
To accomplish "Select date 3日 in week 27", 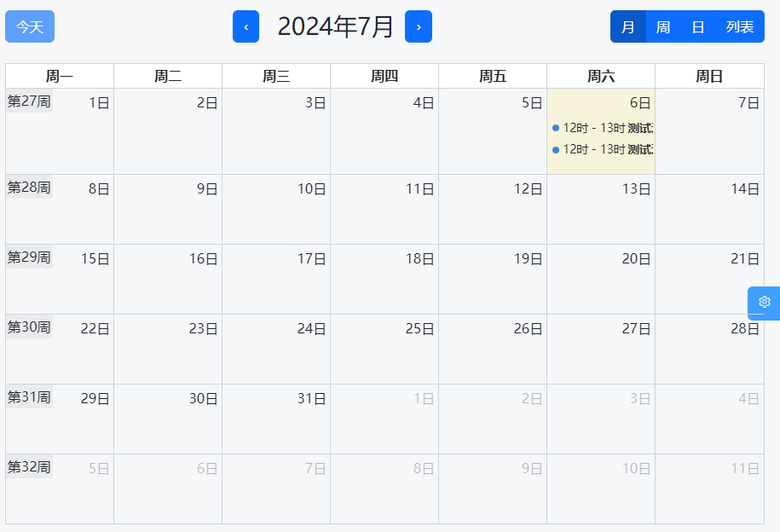I will (315, 103).
